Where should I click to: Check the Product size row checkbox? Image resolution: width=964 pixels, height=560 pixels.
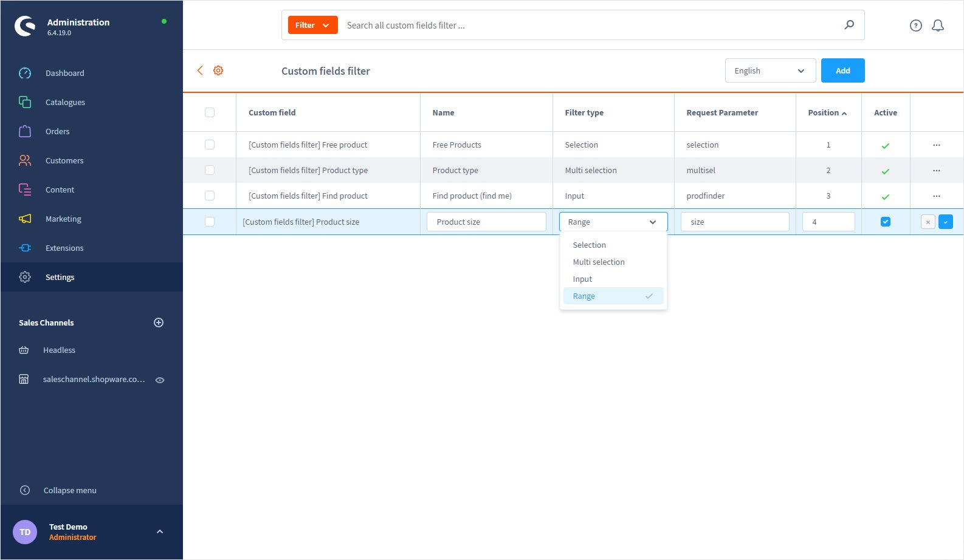[210, 222]
